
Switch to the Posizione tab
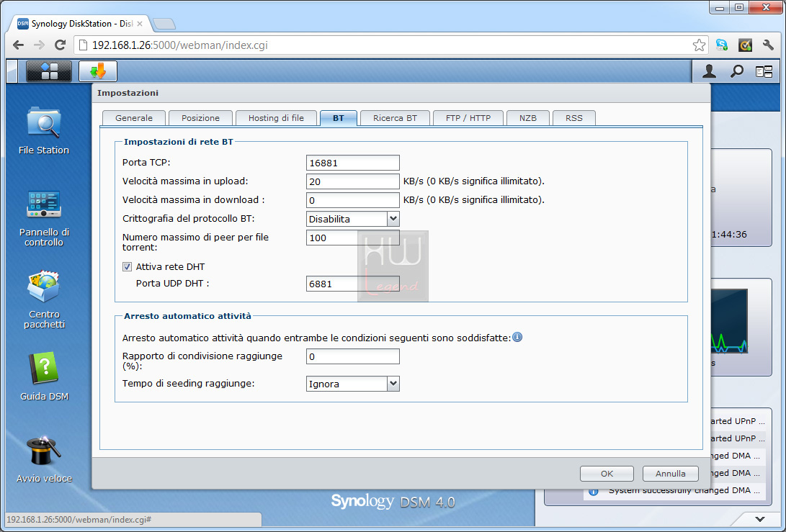click(200, 118)
